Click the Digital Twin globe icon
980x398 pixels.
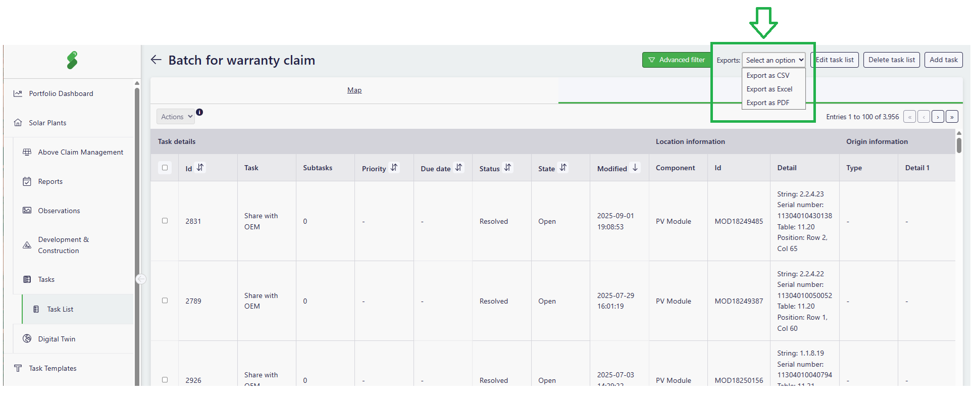[x=27, y=339]
